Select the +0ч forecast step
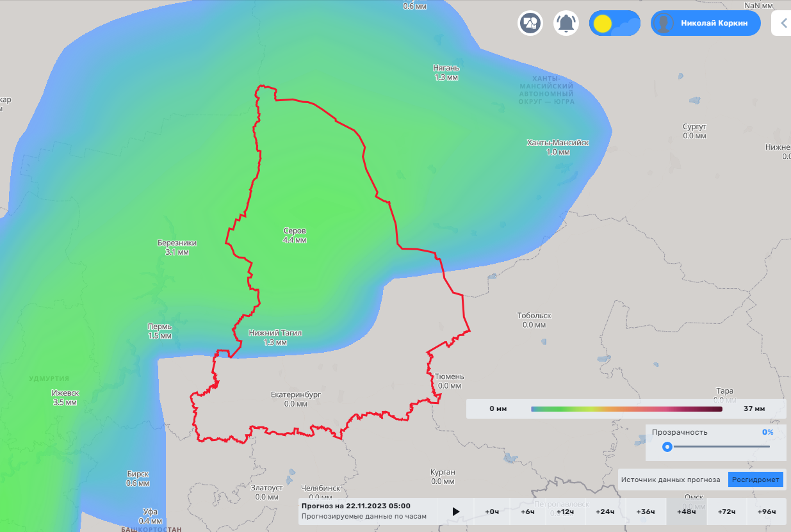Screen dimensions: 791x532 pyautogui.click(x=492, y=512)
